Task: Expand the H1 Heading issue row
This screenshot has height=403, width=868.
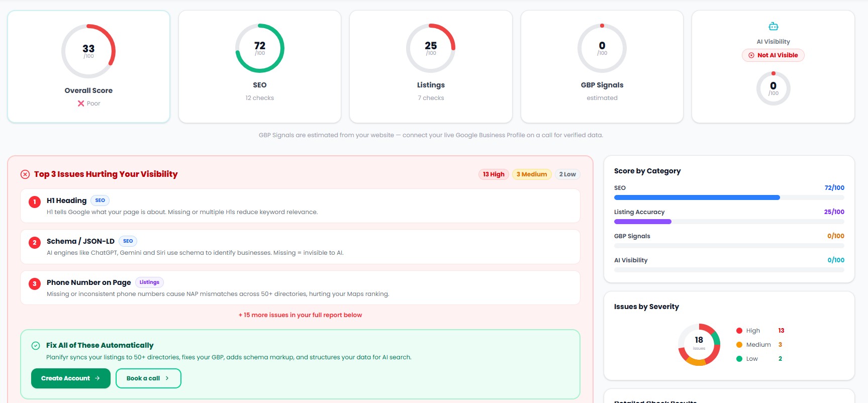Action: tap(300, 206)
